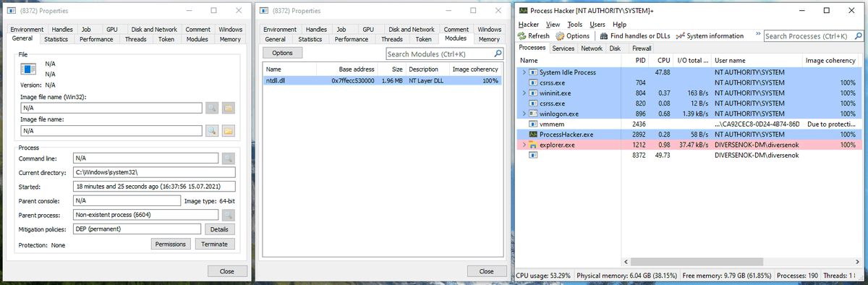This screenshot has width=868, height=285.
Task: Expand the wininit.exe tree node
Action: 524,93
